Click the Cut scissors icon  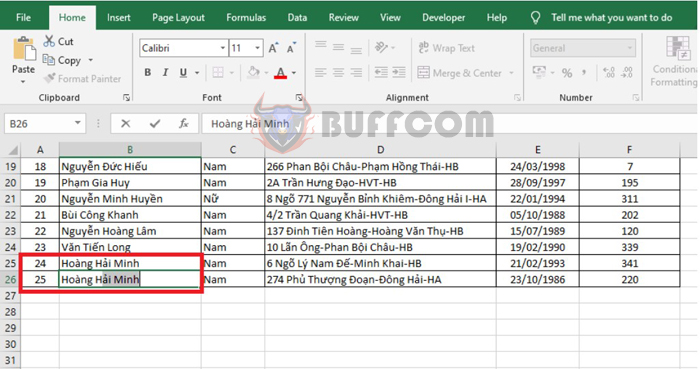click(49, 41)
